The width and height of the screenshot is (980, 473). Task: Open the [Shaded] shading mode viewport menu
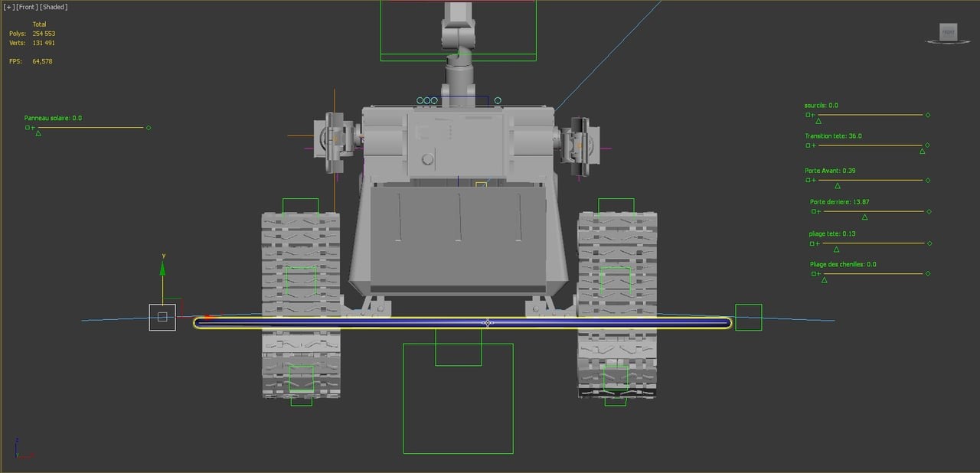point(53,6)
